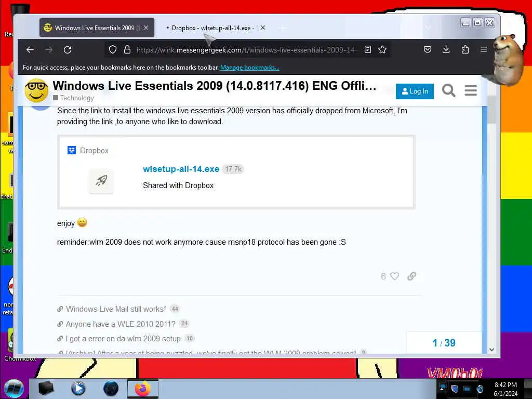Open the extensions puzzle icon

tap(465, 49)
